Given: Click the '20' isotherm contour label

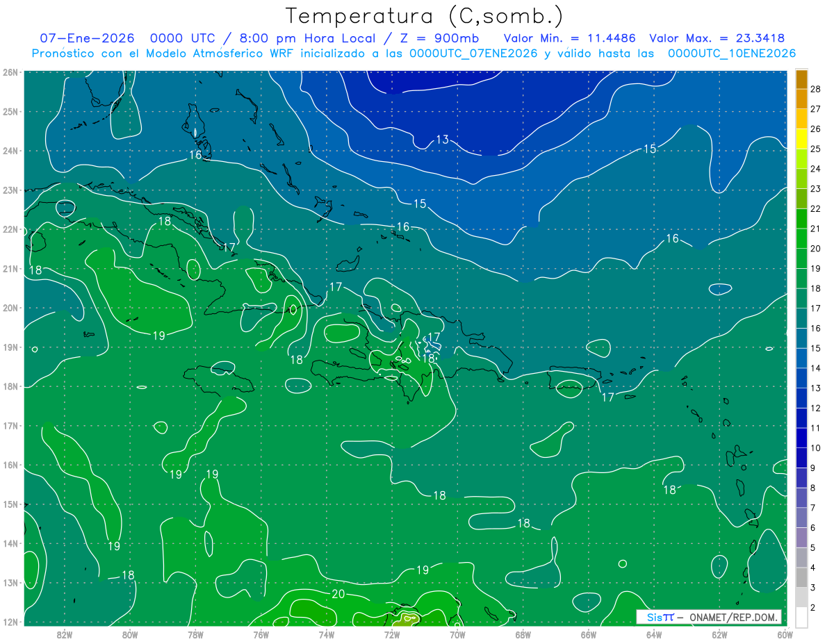Looking at the screenshot, I should [x=338, y=593].
